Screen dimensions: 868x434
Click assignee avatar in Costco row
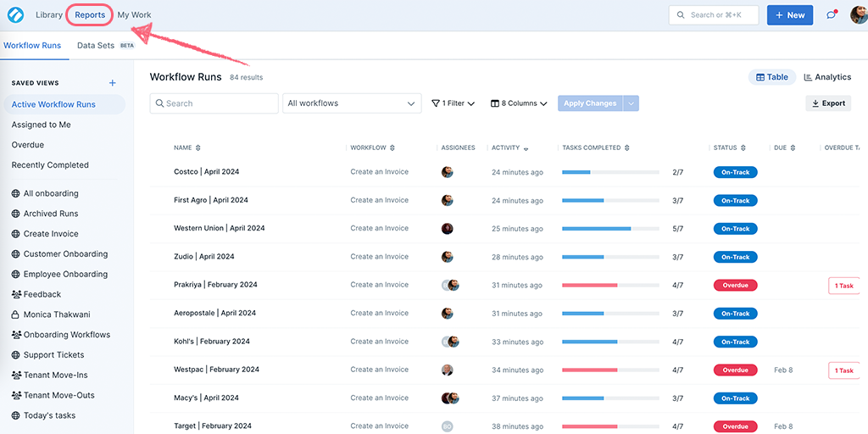click(x=448, y=172)
